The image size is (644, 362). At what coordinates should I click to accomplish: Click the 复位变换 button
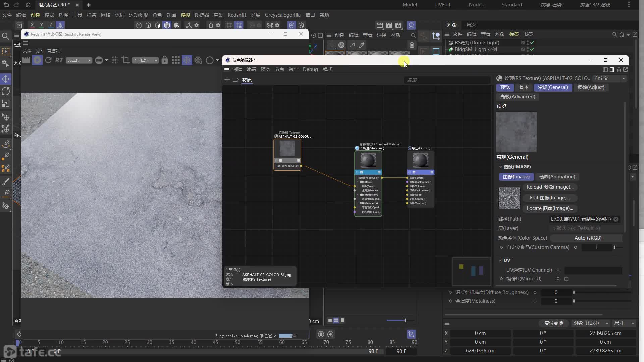pyautogui.click(x=553, y=323)
